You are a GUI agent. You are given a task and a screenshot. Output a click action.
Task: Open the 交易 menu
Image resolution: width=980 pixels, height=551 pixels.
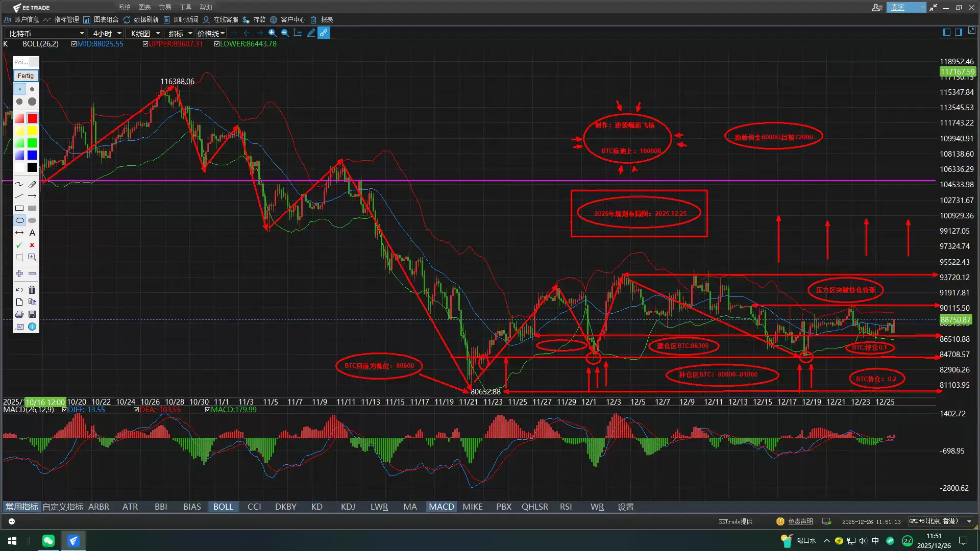165,7
